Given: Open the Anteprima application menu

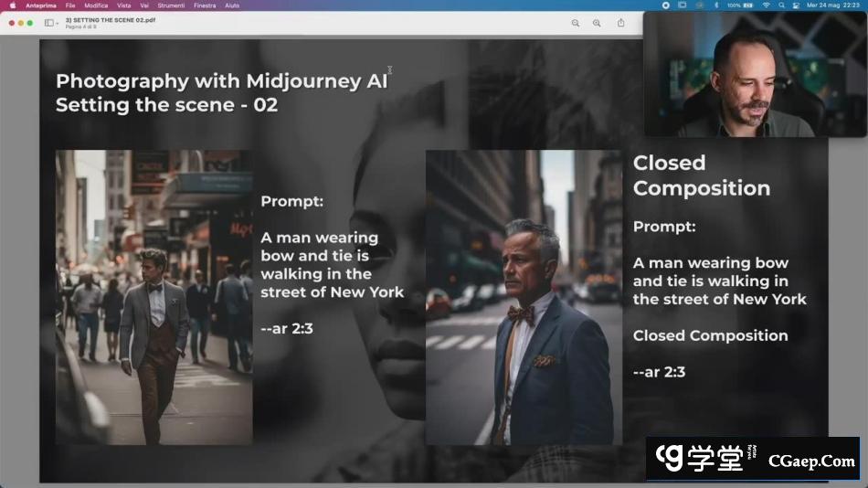Looking at the screenshot, I should point(40,5).
